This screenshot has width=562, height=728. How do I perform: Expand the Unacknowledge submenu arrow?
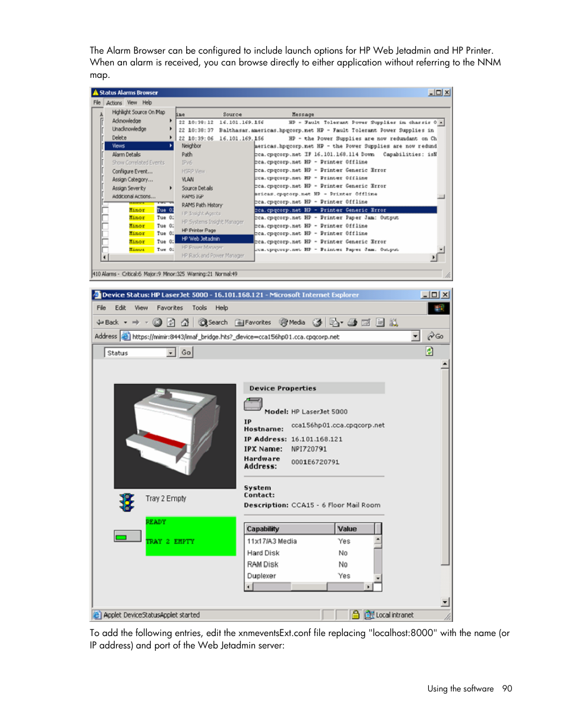[x=171, y=129]
